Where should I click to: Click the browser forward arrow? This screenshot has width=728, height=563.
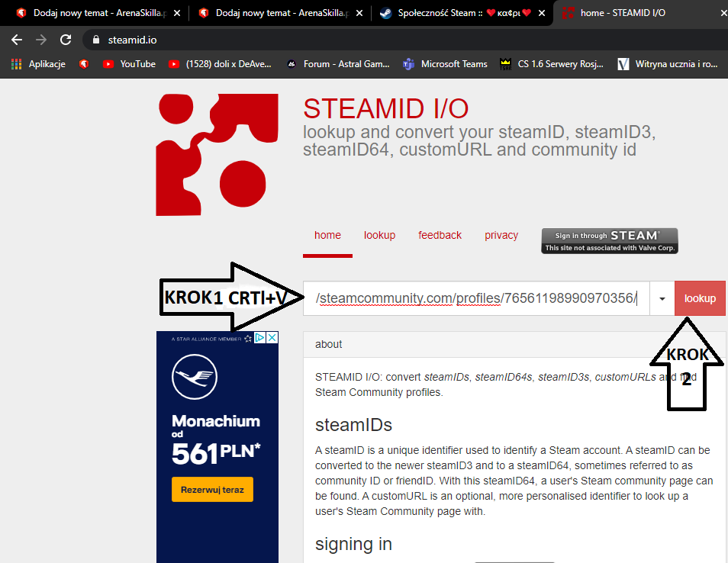(x=41, y=40)
